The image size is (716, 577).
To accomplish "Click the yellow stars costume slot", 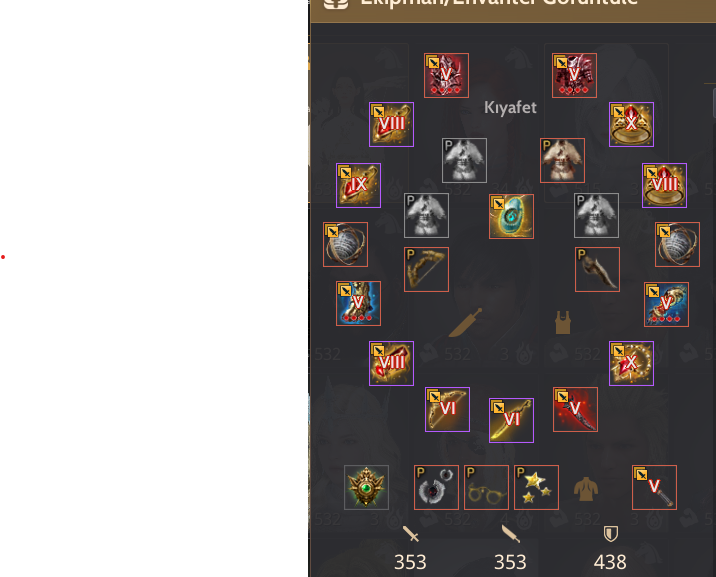I will (536, 488).
